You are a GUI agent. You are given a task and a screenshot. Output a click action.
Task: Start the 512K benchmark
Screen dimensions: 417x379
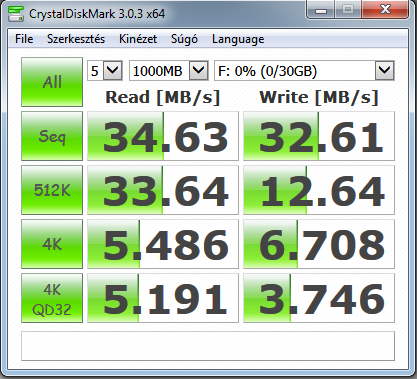coord(52,190)
